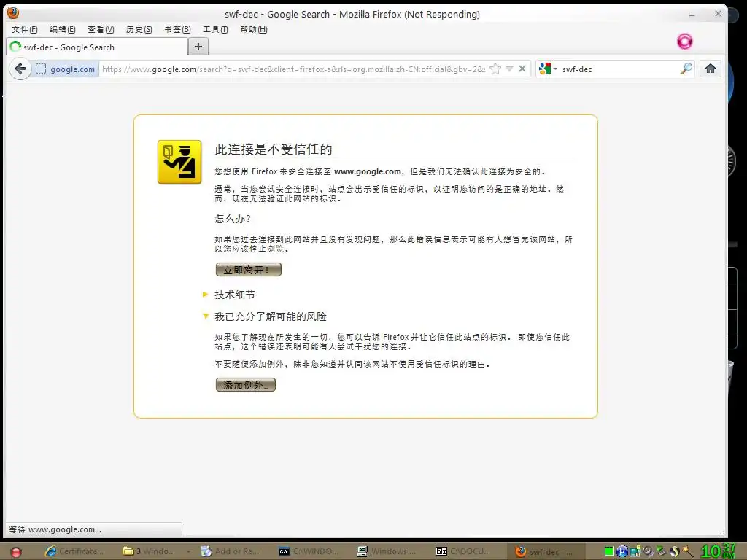Switch to the Certificate taskbar window
The image size is (747, 560).
[75, 551]
